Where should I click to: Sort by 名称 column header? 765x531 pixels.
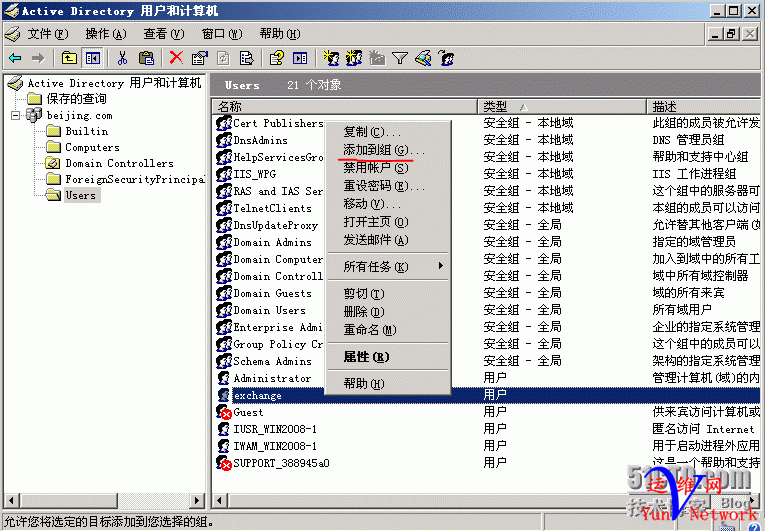345,106
